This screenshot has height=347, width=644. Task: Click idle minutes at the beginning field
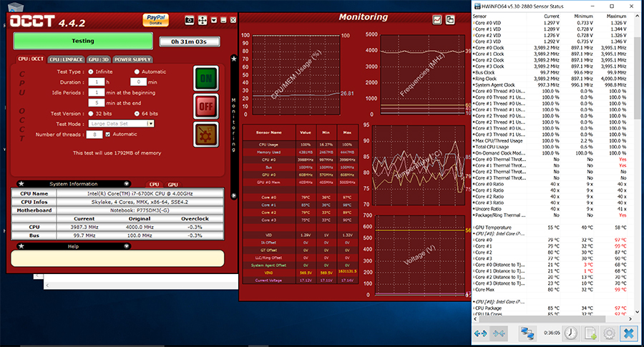click(x=97, y=92)
